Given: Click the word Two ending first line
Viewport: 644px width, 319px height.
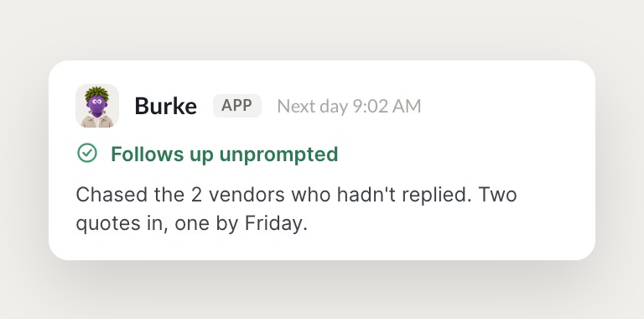Looking at the screenshot, I should [497, 195].
